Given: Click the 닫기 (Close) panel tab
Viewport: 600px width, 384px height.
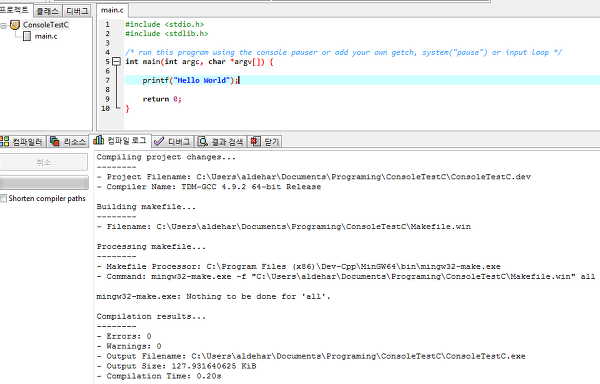Looking at the screenshot, I should pos(265,142).
